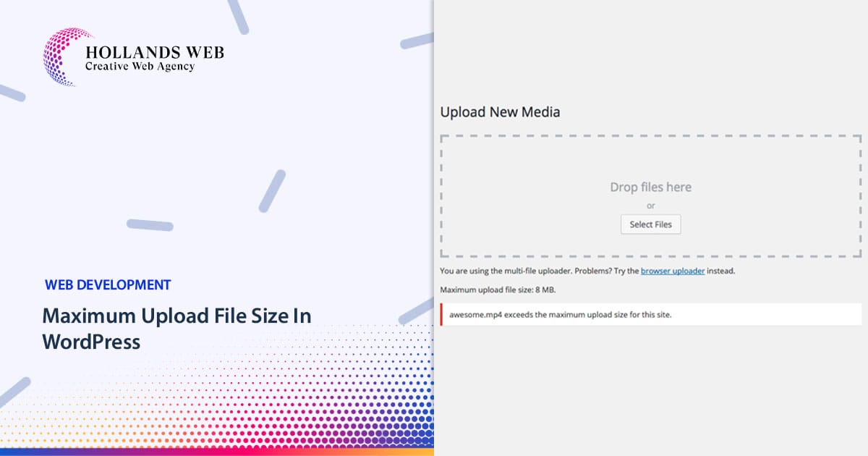Click the 'Upload New Media' heading

(x=501, y=112)
